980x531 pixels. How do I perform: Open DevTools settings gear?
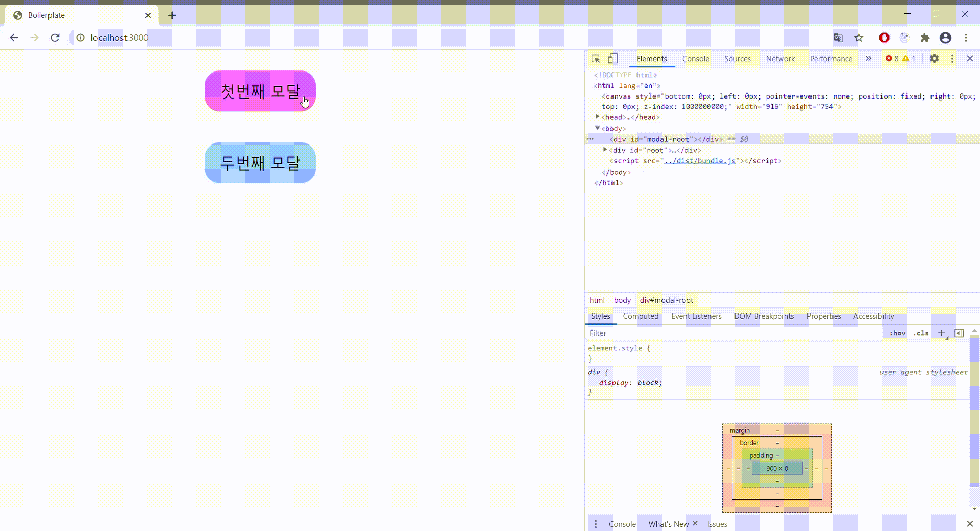click(934, 59)
